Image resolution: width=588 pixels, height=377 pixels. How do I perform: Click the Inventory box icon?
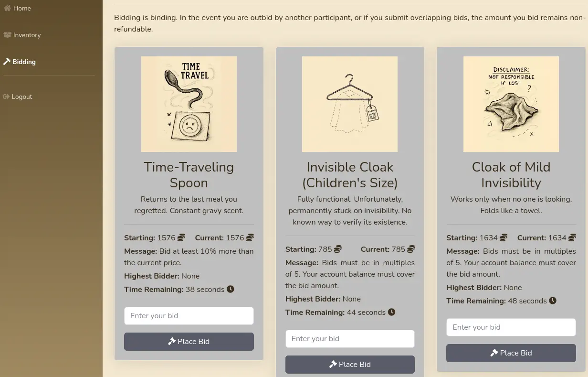coord(7,35)
